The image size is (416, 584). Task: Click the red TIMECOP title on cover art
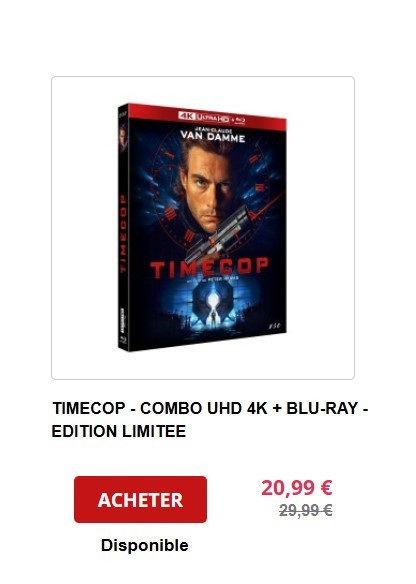[x=209, y=267]
